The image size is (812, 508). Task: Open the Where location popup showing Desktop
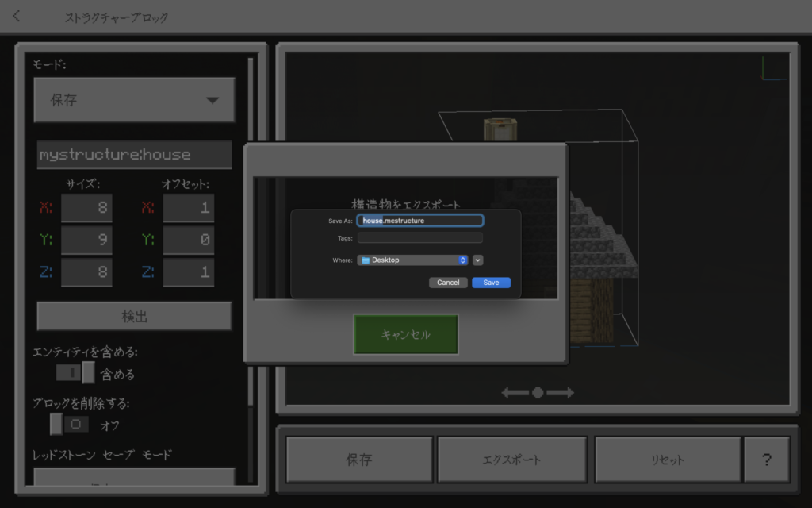click(412, 260)
